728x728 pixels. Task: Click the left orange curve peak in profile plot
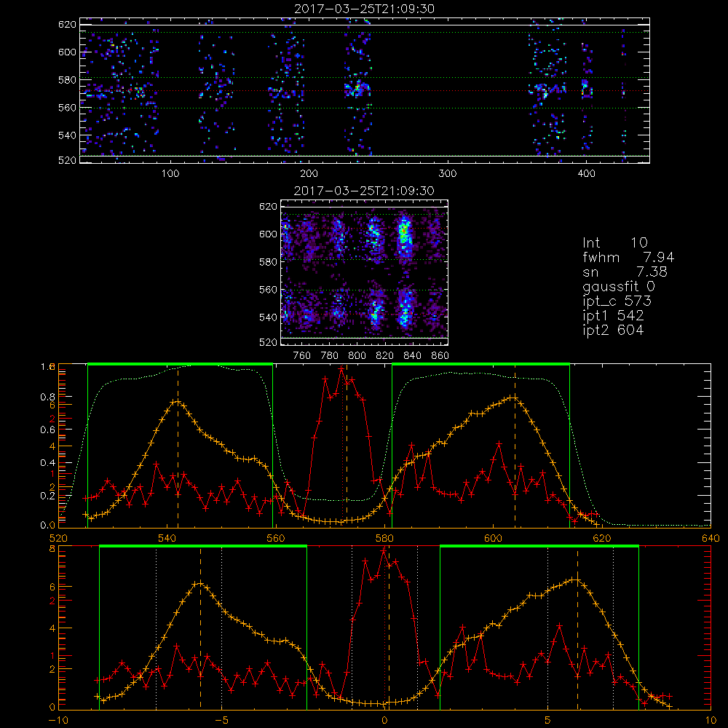[176, 401]
